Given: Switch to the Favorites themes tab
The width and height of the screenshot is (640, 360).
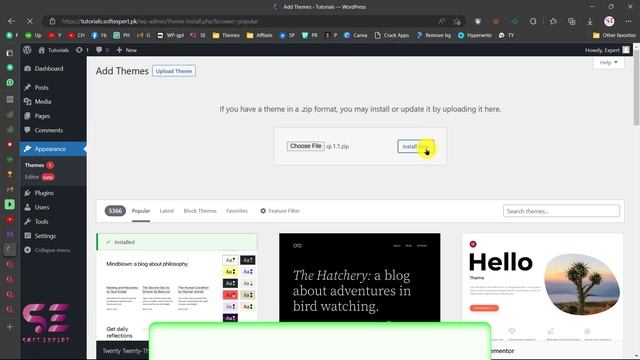Looking at the screenshot, I should pos(237,211).
